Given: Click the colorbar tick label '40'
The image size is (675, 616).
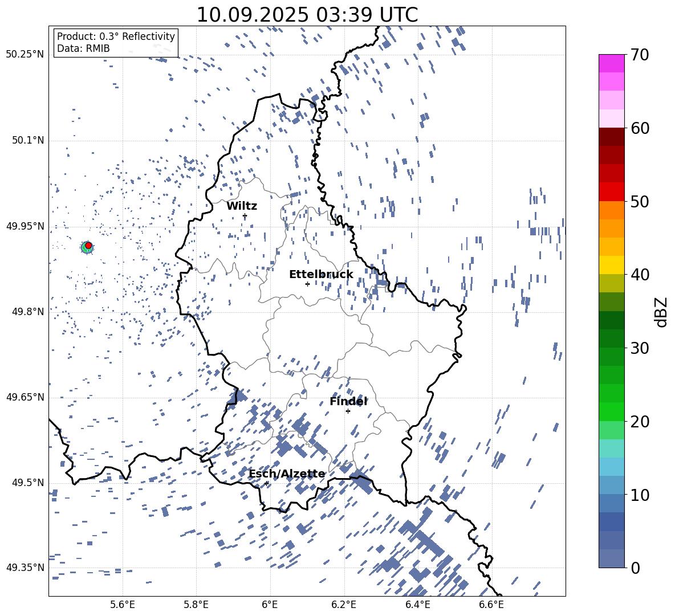Looking at the screenshot, I should (640, 275).
